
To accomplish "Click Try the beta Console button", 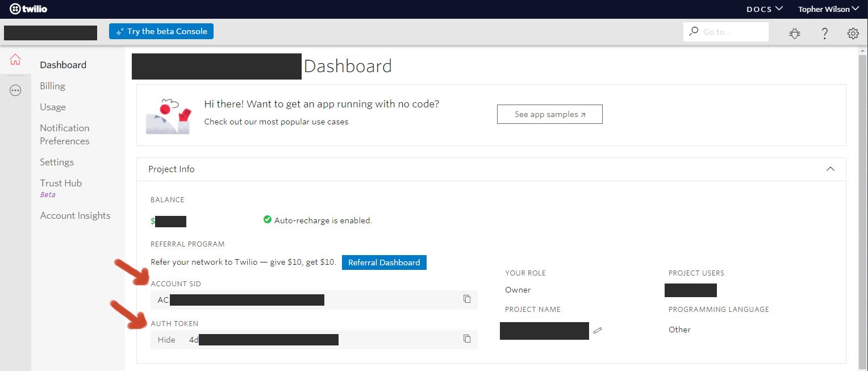I will click(161, 31).
